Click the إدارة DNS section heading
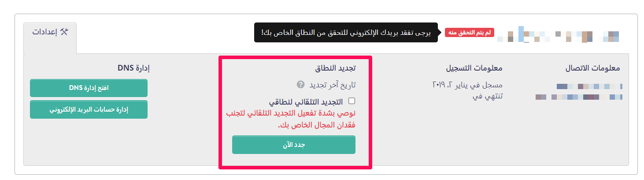 (x=133, y=68)
